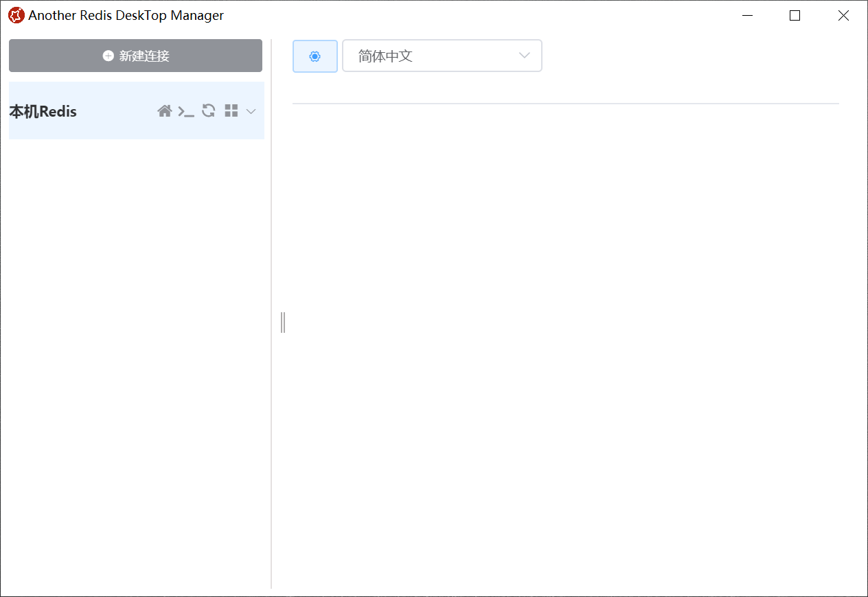Viewport: 868px width, 597px height.
Task: Close the Another Redis DeskTop Manager window
Action: point(843,15)
